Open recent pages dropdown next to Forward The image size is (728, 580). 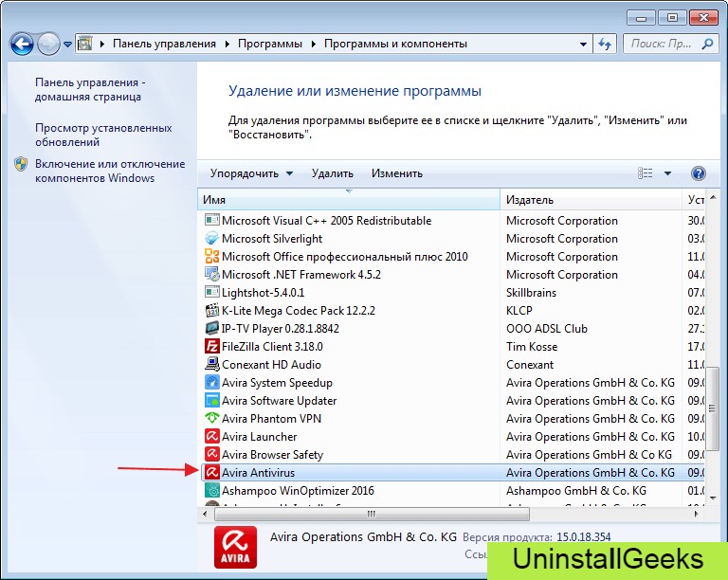(x=68, y=45)
